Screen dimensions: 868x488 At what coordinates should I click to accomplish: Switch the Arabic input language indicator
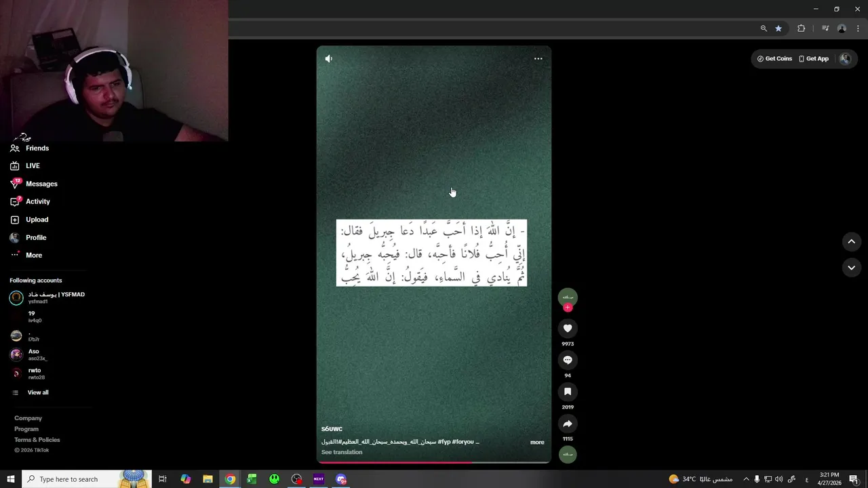(x=806, y=479)
